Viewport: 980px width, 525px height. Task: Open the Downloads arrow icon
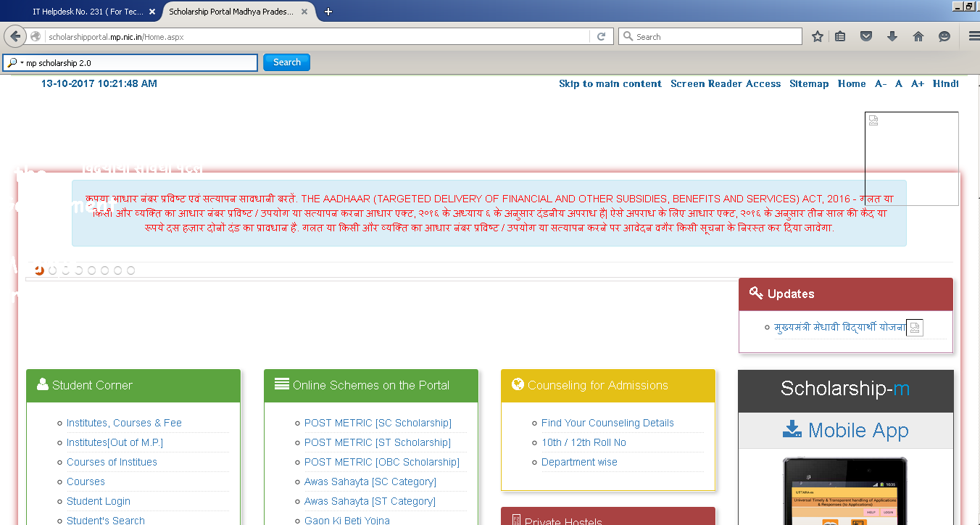click(892, 36)
